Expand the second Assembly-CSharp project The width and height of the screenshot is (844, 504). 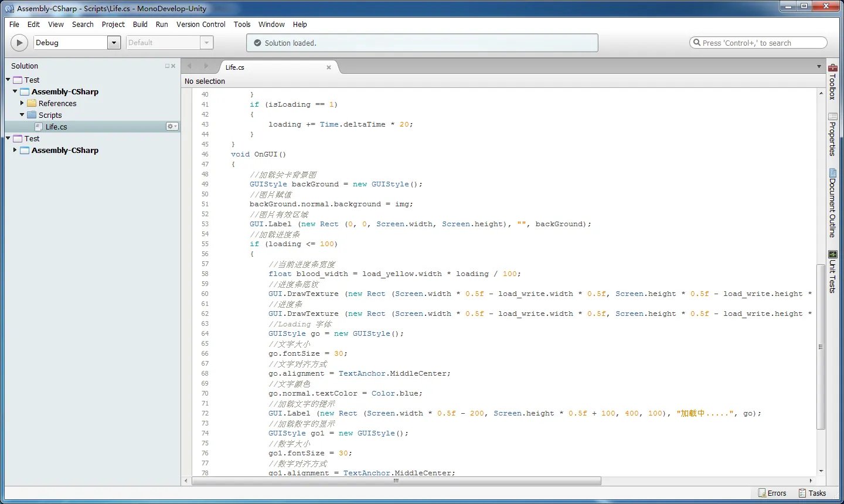pyautogui.click(x=15, y=150)
